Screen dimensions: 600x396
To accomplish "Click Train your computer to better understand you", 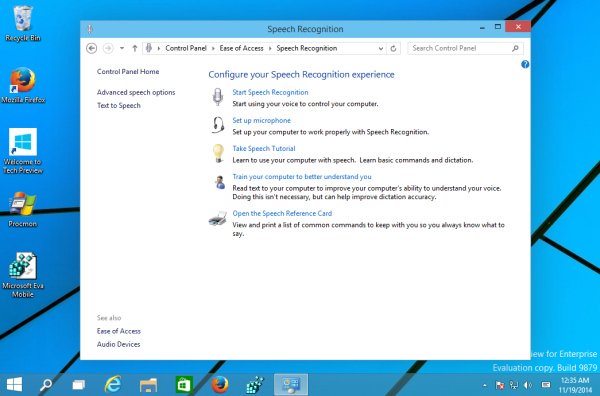I will pos(302,176).
